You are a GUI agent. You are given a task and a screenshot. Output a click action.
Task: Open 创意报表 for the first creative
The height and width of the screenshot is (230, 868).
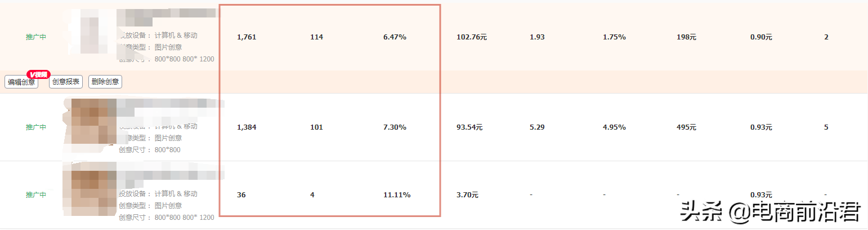(66, 82)
